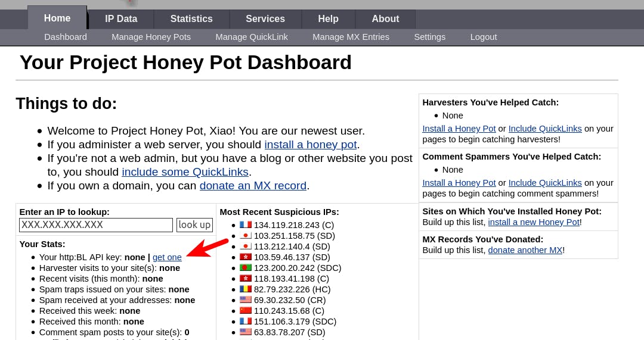Follow 'include some QuickLinks' link
The height and width of the screenshot is (340, 644).
point(185,172)
